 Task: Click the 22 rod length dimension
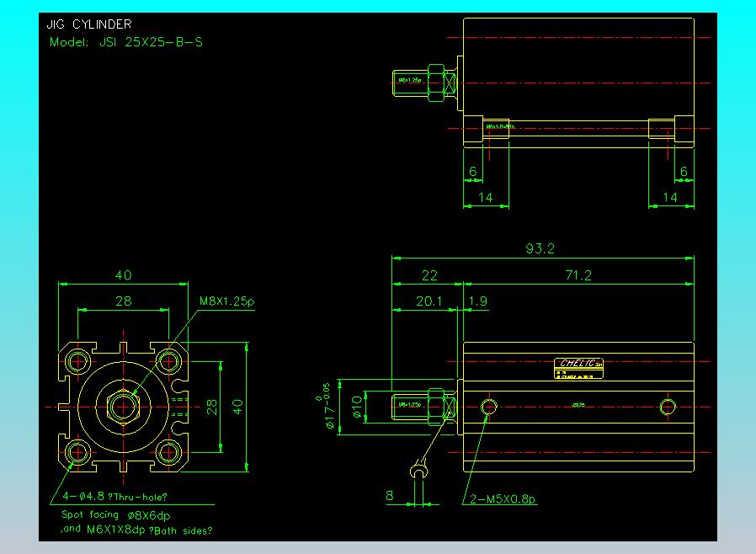click(429, 275)
